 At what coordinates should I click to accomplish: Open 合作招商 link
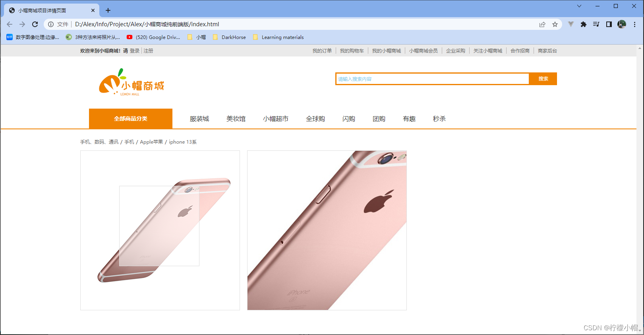520,51
